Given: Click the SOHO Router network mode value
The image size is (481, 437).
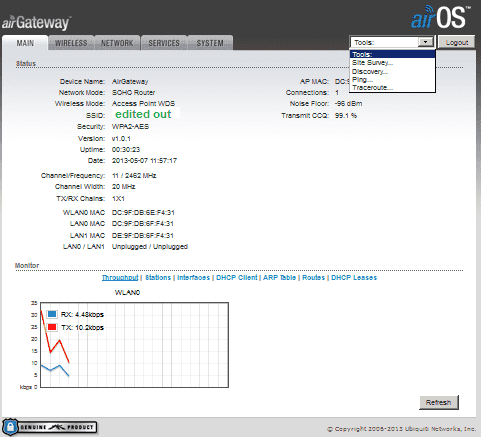Looking at the screenshot, I should [133, 93].
